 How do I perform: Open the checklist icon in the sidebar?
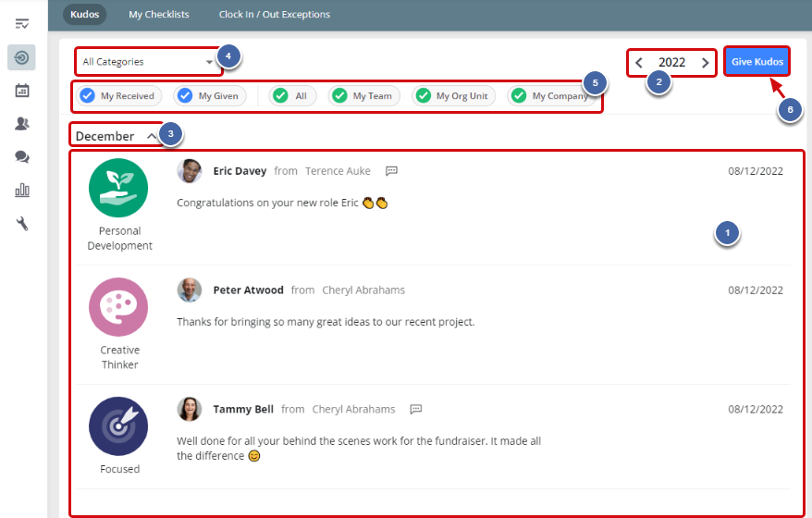click(22, 23)
